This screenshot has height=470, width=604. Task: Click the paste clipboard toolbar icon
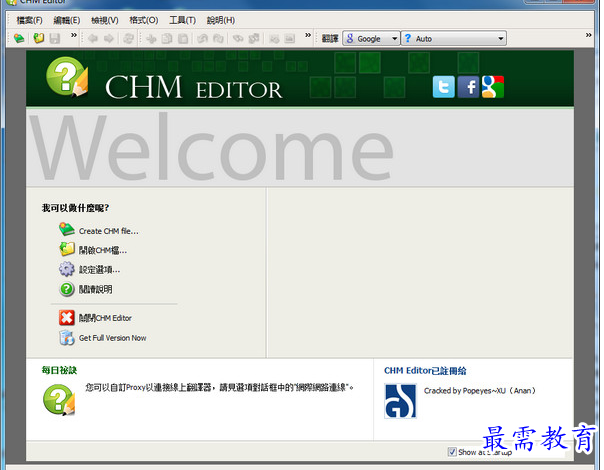183,39
